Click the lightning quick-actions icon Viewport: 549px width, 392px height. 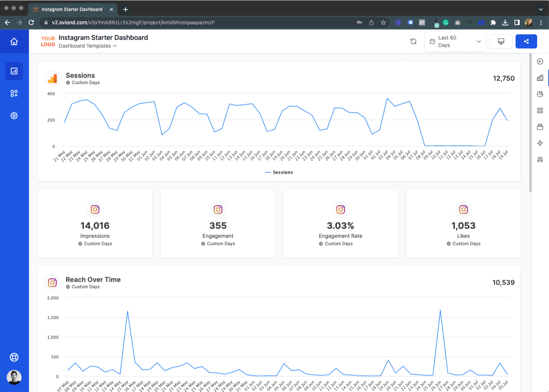(x=540, y=143)
